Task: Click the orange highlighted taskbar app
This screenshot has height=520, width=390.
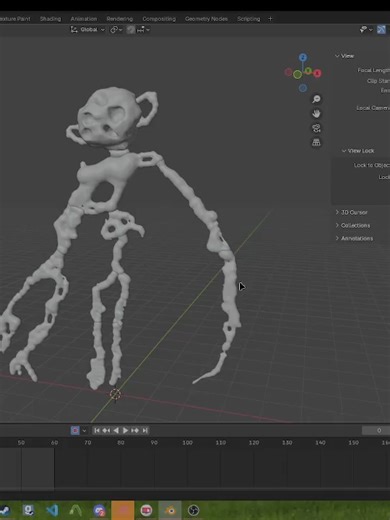Action: coord(123,510)
